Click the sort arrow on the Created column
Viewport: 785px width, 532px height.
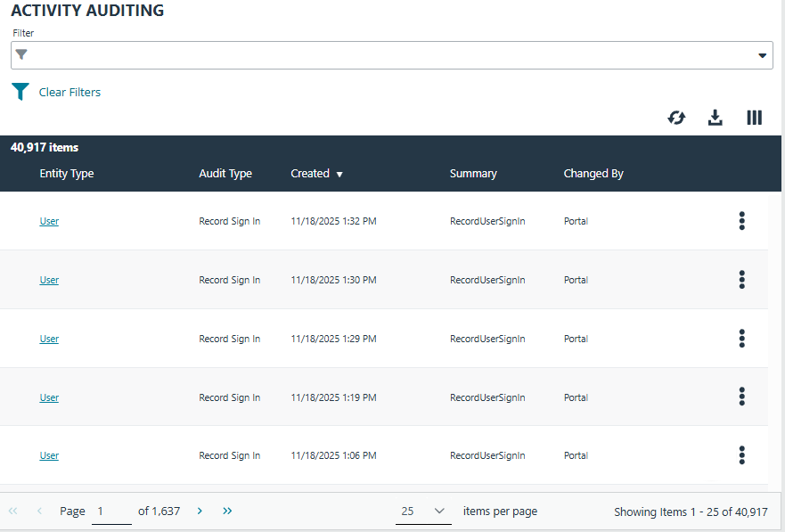(340, 173)
